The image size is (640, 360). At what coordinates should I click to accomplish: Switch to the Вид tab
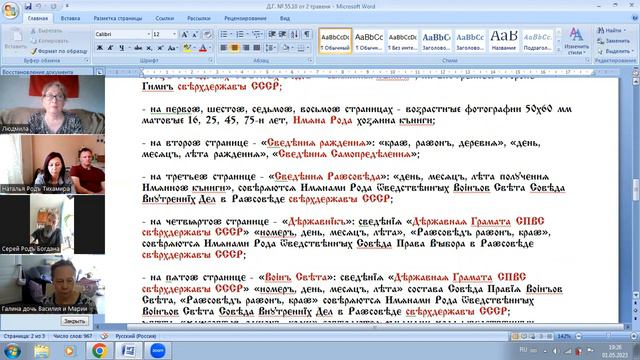285,18
